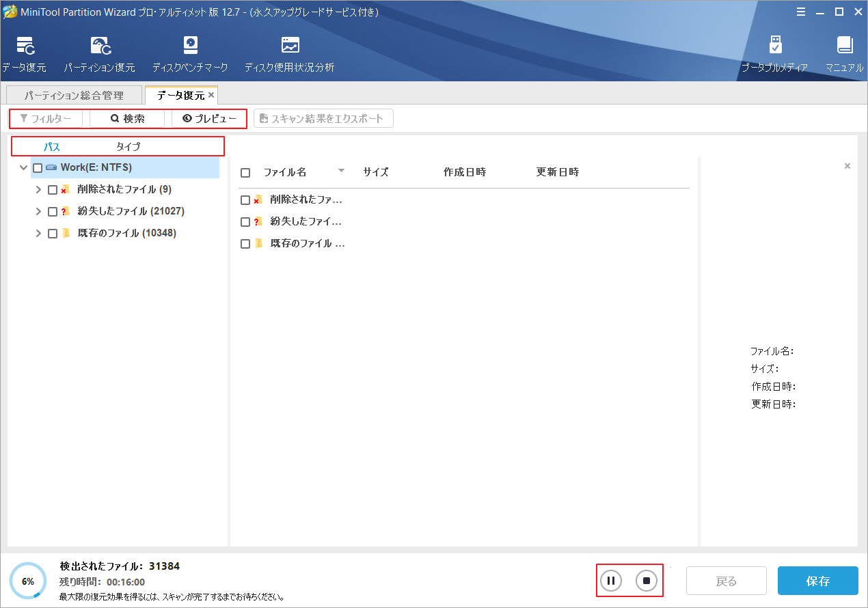Screen dimensions: 868x608
Task: Open プレビュー for the selected file
Action: (x=208, y=118)
